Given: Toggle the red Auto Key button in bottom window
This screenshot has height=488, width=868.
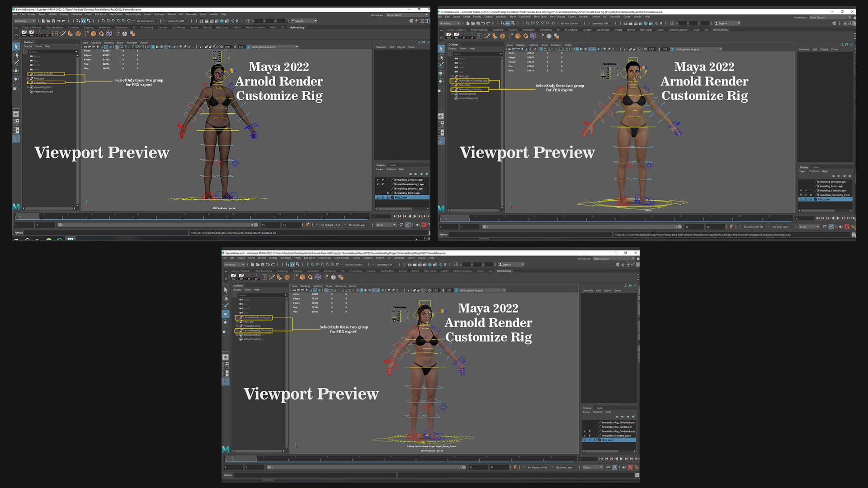Looking at the screenshot, I should tap(631, 467).
